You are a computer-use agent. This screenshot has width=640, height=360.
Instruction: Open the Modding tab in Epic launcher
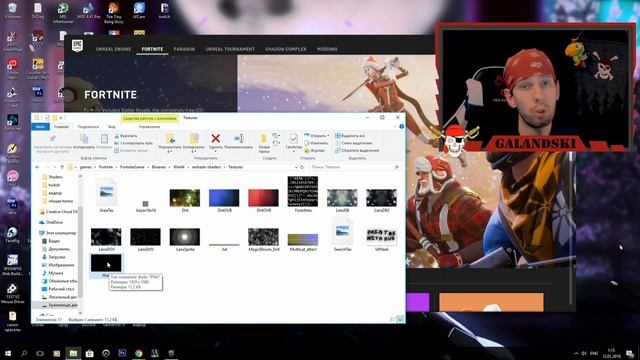pos(327,49)
